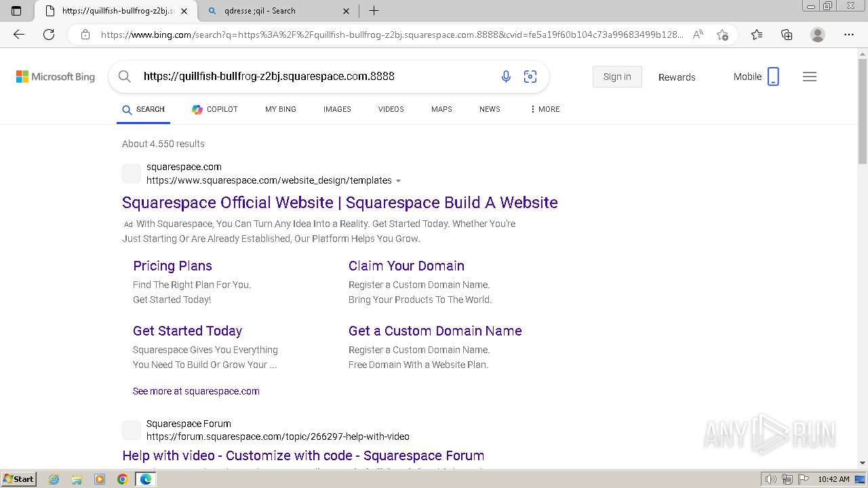The height and width of the screenshot is (488, 868).
Task: Launch Internet Explorer from the taskbar
Action: 54,479
